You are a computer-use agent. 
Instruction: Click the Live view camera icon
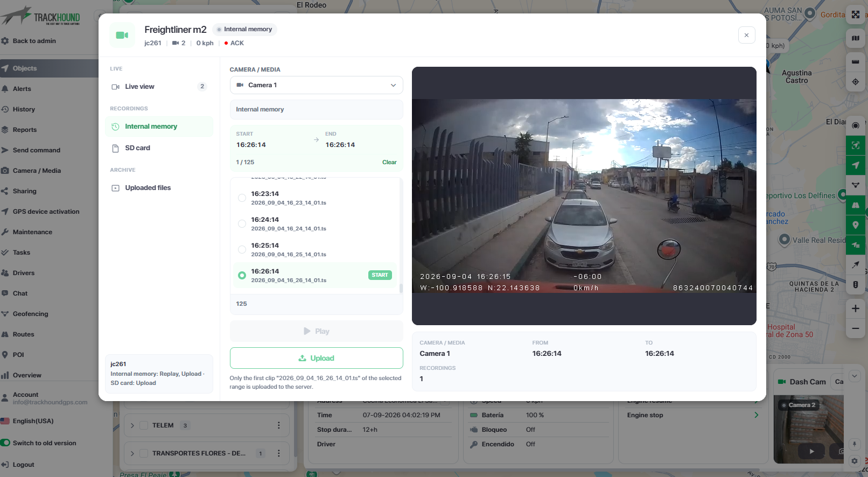tap(115, 87)
